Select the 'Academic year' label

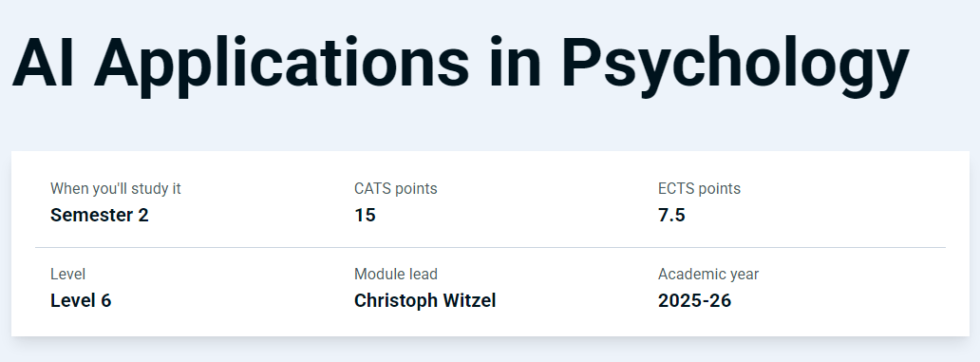[708, 274]
